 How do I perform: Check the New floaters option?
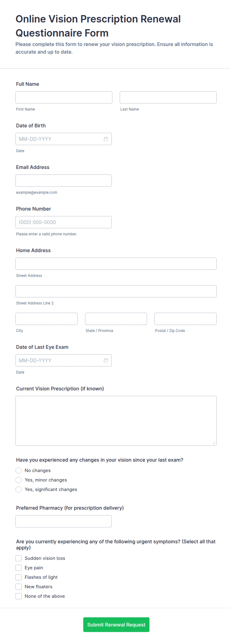19,587
